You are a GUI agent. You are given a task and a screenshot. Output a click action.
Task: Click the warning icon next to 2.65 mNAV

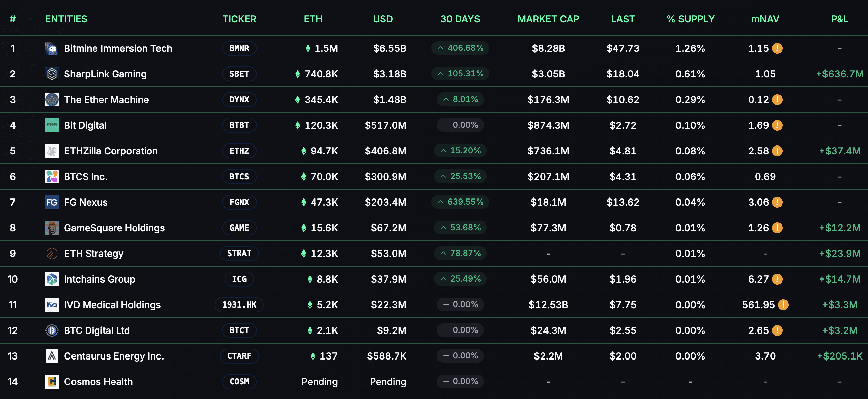point(777,330)
